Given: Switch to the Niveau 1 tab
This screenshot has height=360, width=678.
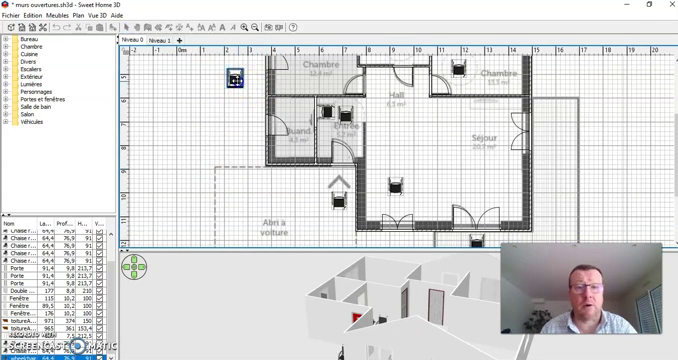Looking at the screenshot, I should click(160, 40).
